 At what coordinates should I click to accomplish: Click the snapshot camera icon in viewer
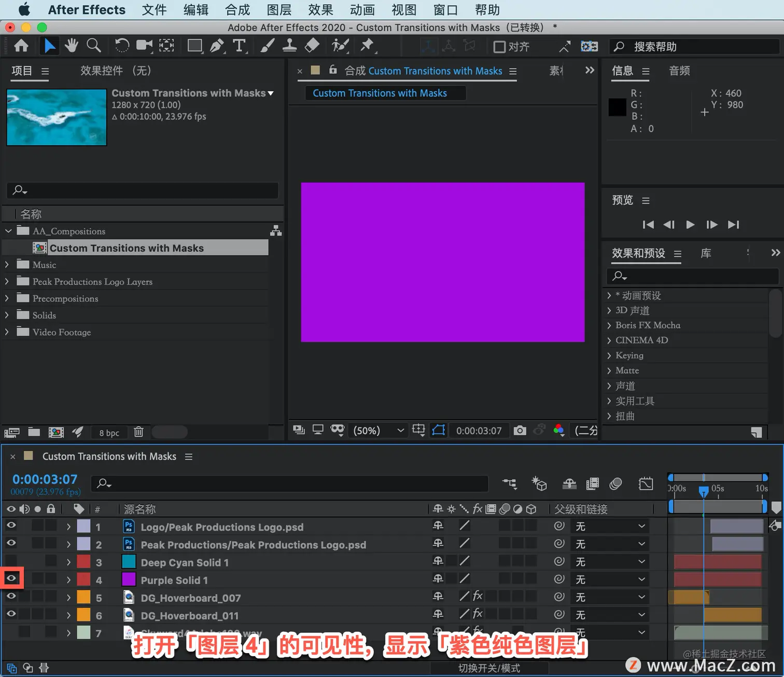click(x=520, y=430)
